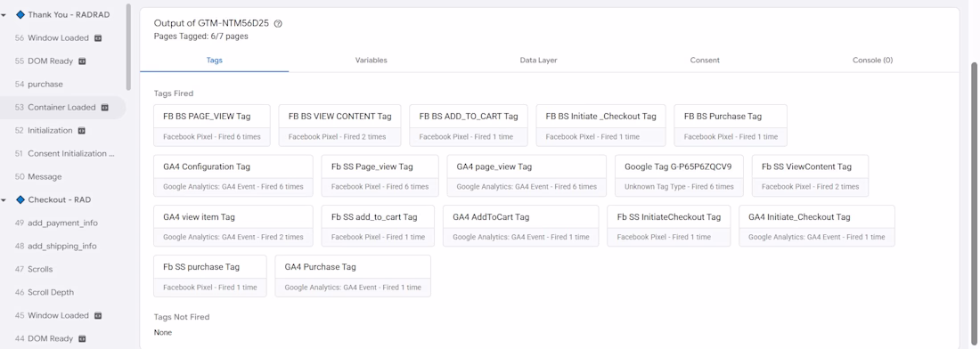The width and height of the screenshot is (980, 349).
Task: Click the left sidebar event list scrollbar
Action: (129, 47)
